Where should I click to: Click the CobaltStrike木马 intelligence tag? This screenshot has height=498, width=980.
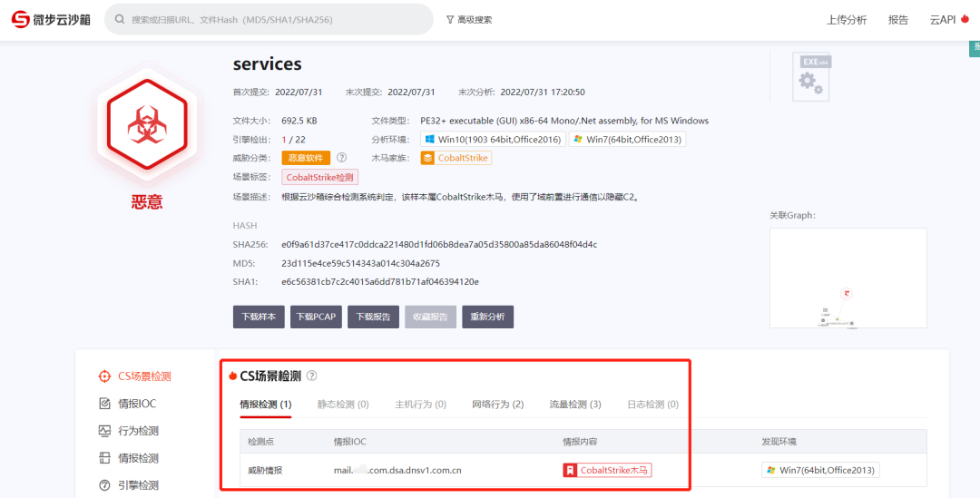point(607,471)
